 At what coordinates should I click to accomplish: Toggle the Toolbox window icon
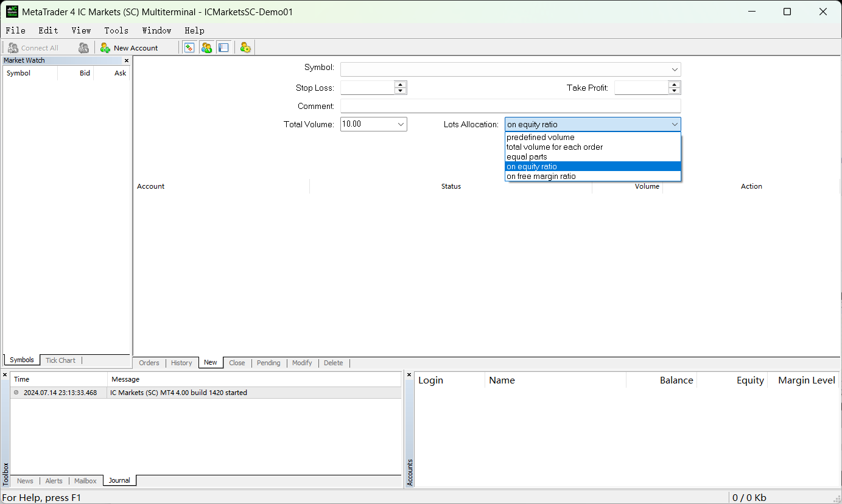[x=223, y=47]
